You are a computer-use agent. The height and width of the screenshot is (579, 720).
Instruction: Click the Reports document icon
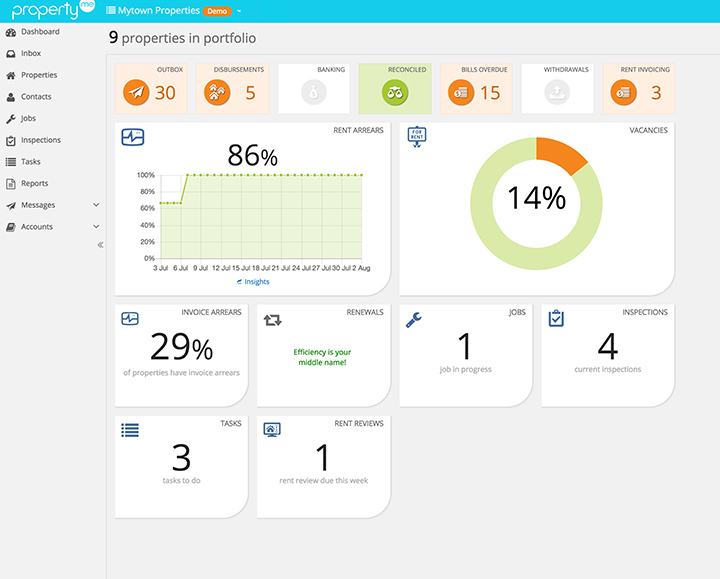click(x=11, y=184)
